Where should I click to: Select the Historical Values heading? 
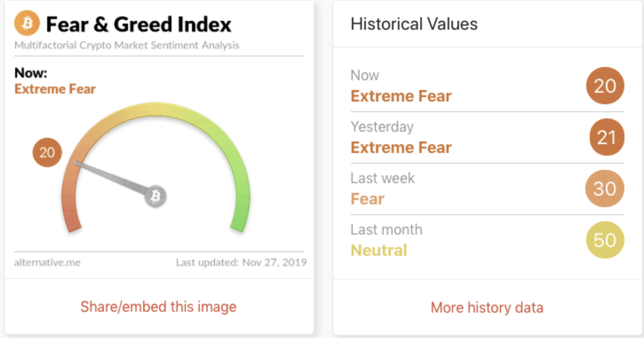point(414,24)
